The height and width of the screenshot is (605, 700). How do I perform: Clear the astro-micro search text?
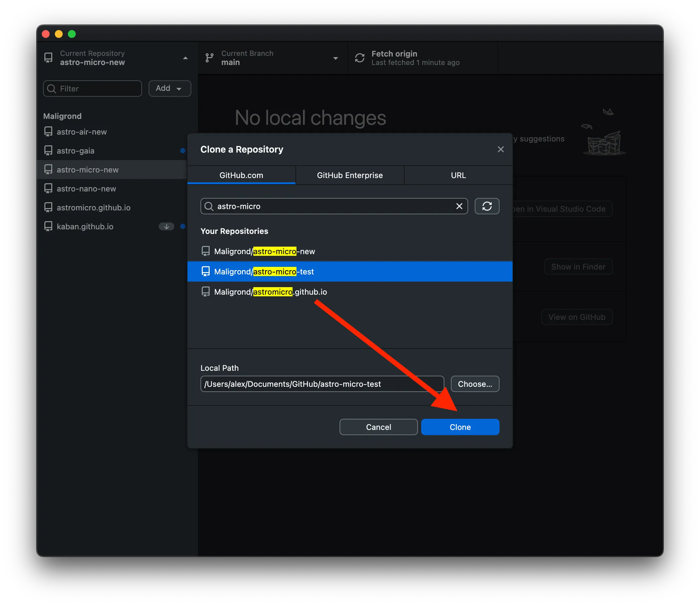(x=459, y=206)
